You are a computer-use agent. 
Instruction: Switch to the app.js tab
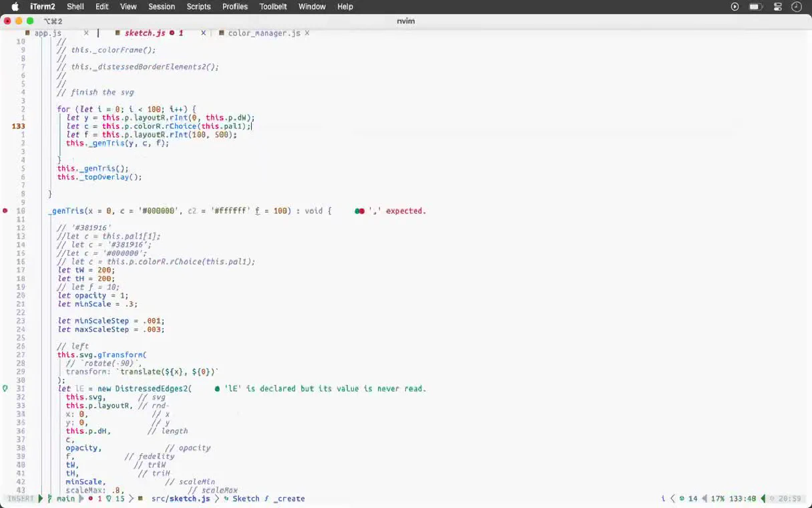(48, 33)
